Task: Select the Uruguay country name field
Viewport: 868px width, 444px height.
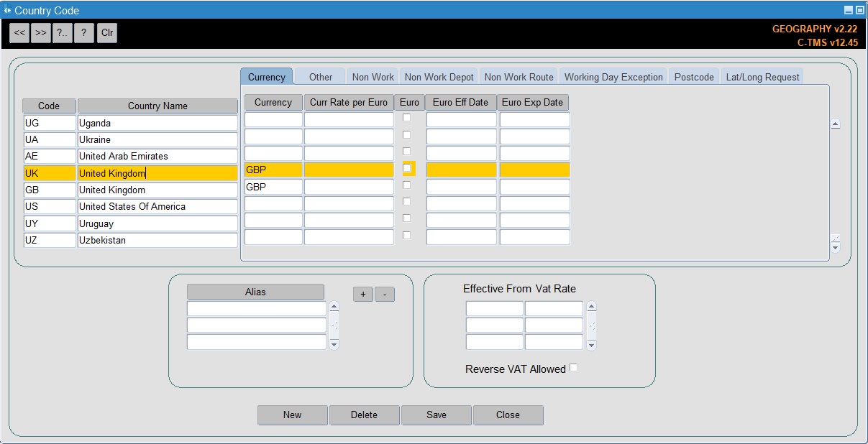Action: click(x=157, y=223)
